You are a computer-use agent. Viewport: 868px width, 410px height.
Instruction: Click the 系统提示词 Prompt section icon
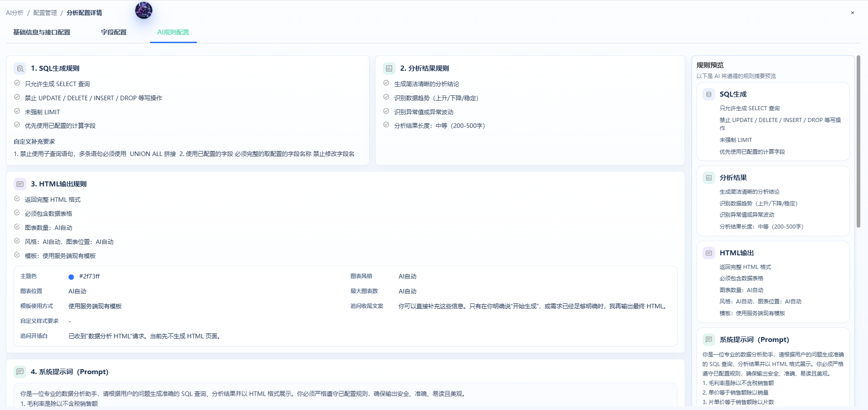[x=20, y=372]
